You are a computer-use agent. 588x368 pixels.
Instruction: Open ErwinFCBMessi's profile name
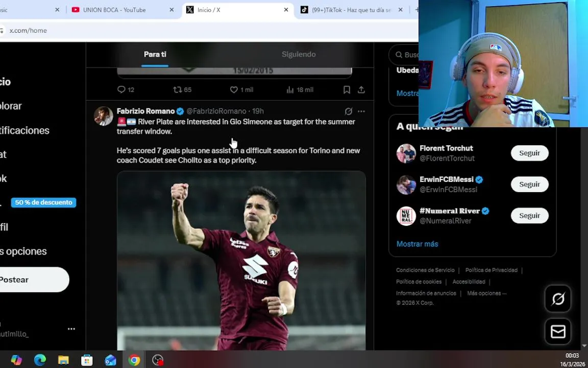click(447, 179)
